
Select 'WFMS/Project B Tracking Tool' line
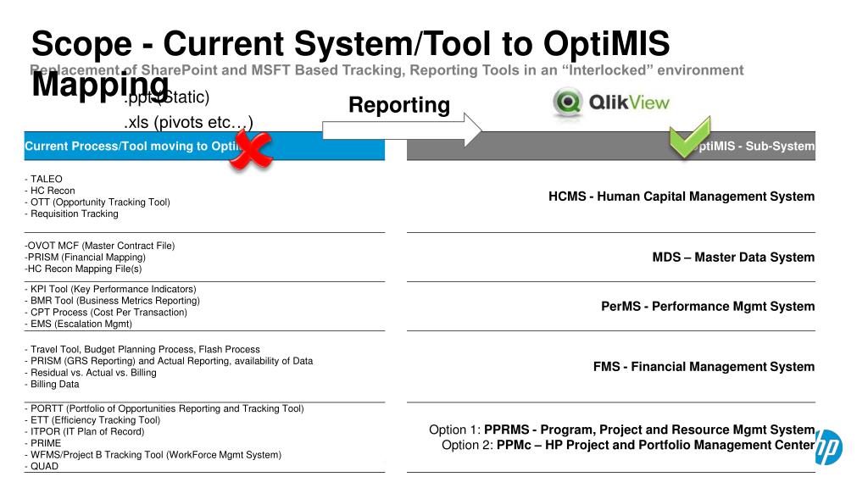153,455
